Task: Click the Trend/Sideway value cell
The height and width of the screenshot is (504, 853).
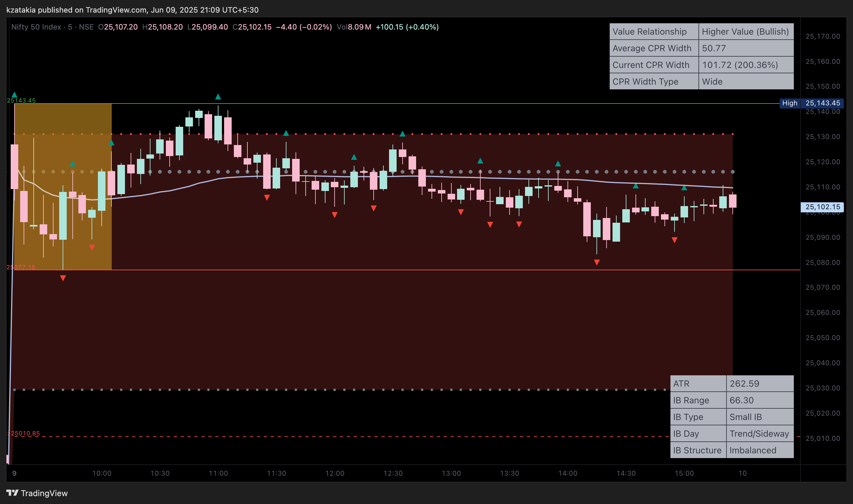Action: click(760, 433)
